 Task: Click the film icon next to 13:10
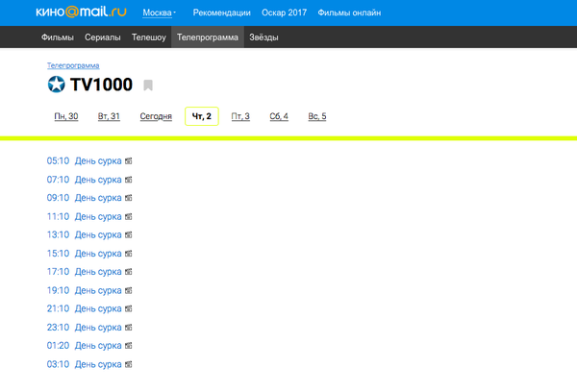point(129,234)
